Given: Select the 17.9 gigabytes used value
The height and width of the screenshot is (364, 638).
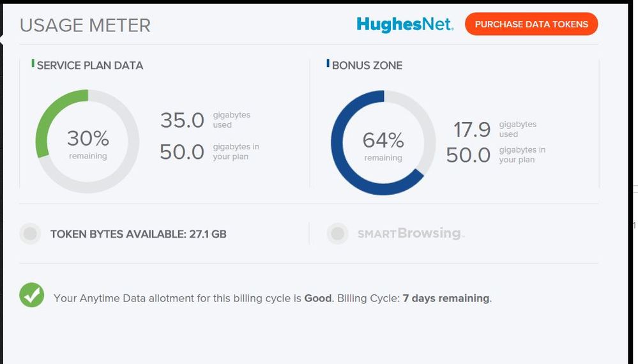Looking at the screenshot, I should 472,130.
